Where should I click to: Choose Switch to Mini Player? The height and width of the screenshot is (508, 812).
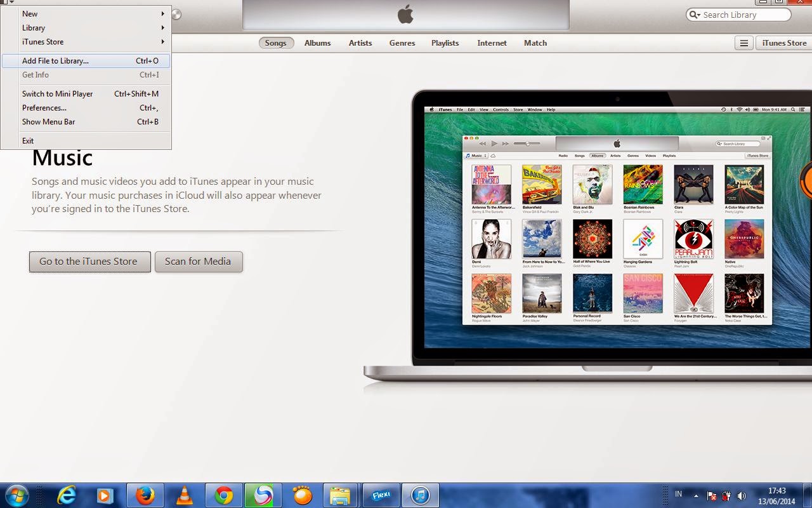86,94
